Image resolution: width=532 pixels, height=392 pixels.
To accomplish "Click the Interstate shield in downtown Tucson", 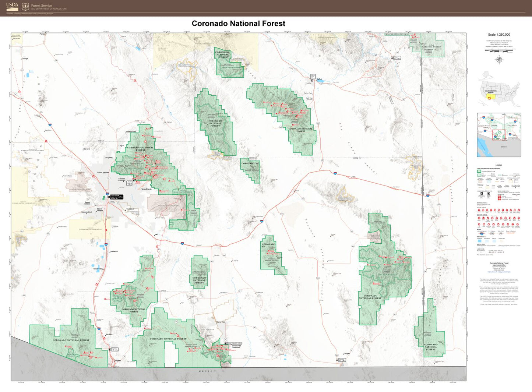I will click(107, 194).
